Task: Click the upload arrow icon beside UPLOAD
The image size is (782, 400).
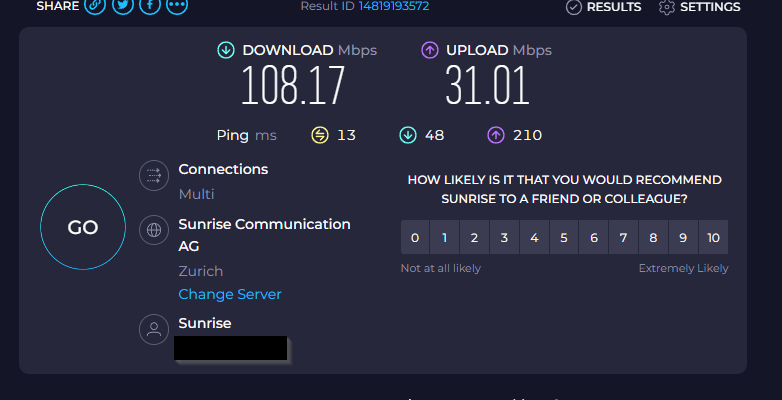Action: coord(429,50)
